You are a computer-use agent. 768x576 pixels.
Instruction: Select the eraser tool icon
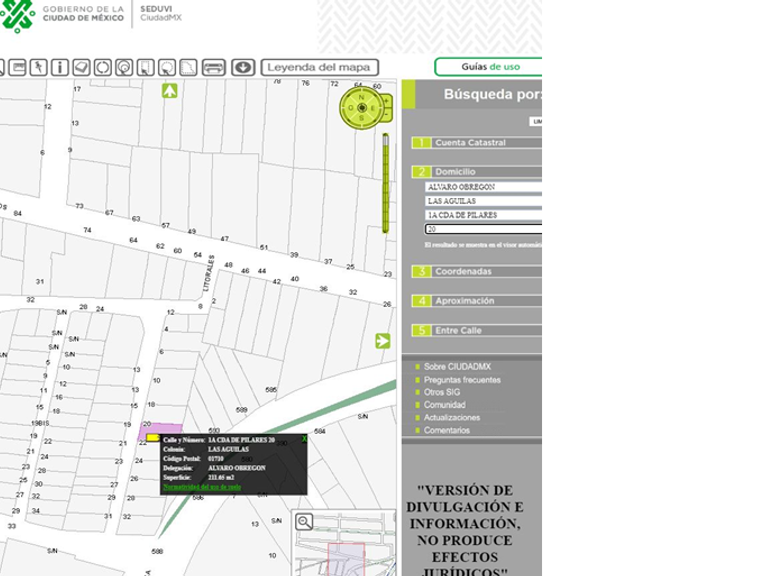pyautogui.click(x=82, y=67)
